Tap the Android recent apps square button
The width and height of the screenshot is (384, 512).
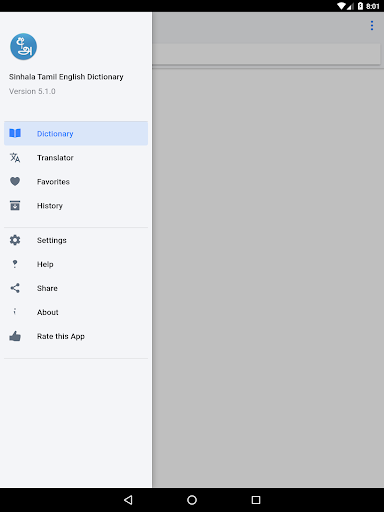pyautogui.click(x=256, y=500)
